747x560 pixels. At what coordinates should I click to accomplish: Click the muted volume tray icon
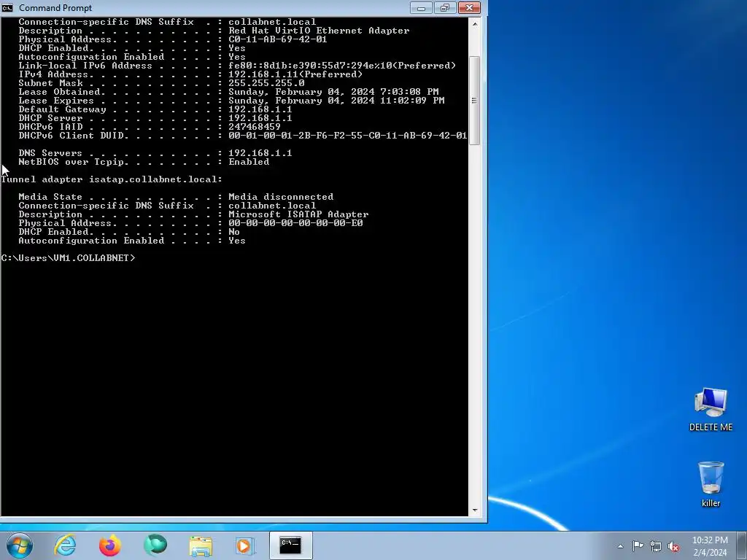673,546
